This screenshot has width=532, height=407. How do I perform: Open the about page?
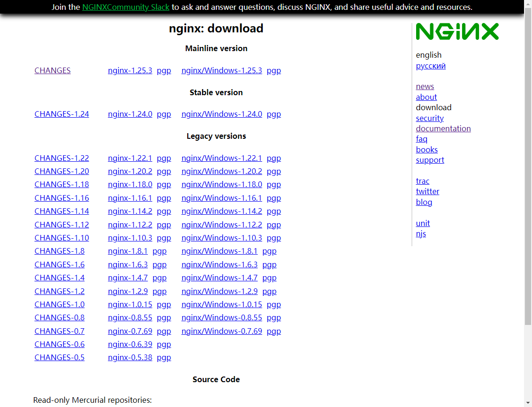(x=426, y=97)
